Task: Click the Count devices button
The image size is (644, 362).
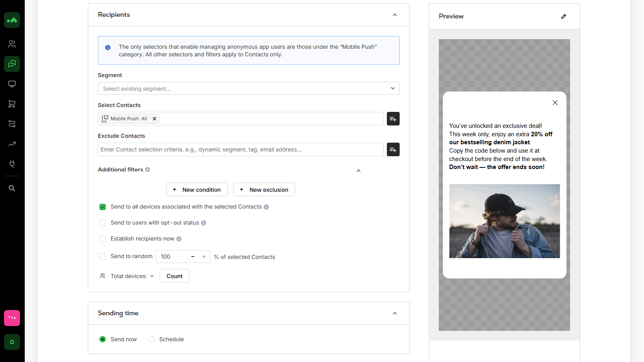Action: point(174,276)
